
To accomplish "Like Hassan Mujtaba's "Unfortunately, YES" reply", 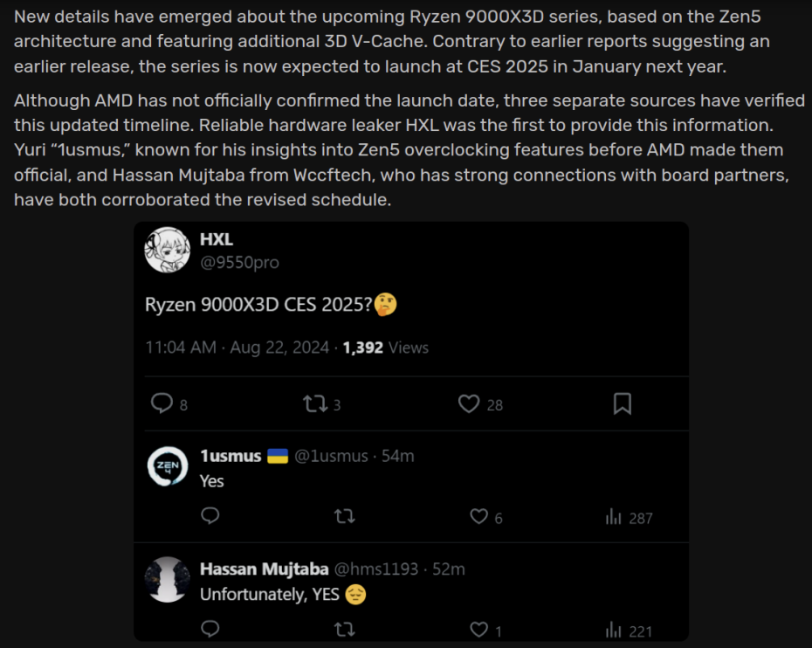I will [x=478, y=629].
